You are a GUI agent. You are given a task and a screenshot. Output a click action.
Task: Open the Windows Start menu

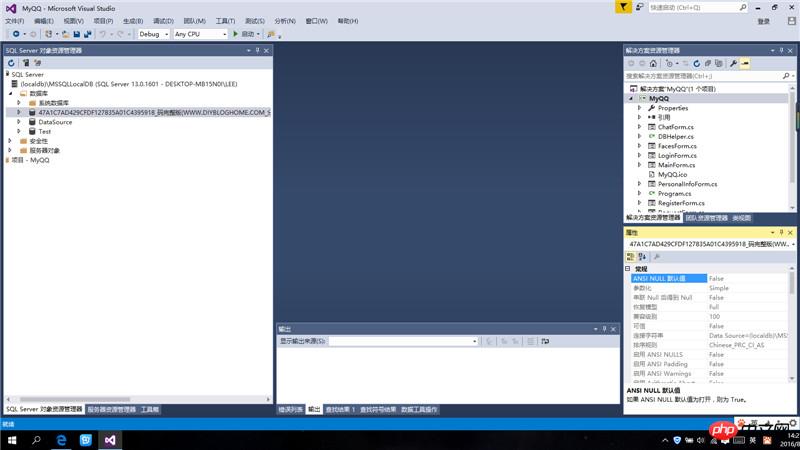click(12, 440)
